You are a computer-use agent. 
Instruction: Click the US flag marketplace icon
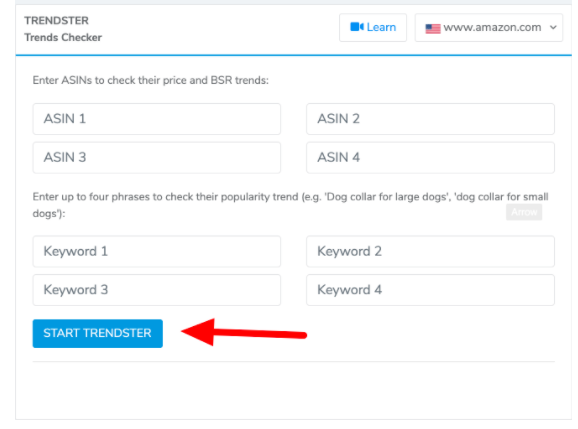[433, 28]
